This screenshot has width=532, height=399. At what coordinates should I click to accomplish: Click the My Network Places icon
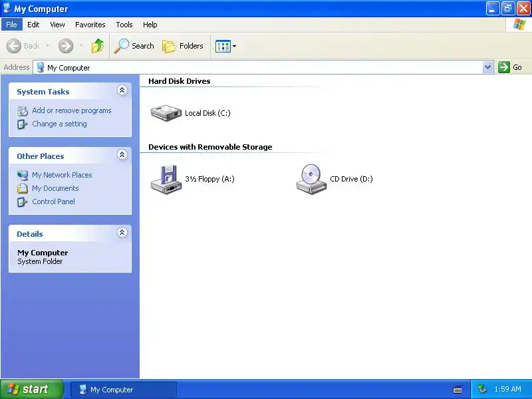pos(23,175)
